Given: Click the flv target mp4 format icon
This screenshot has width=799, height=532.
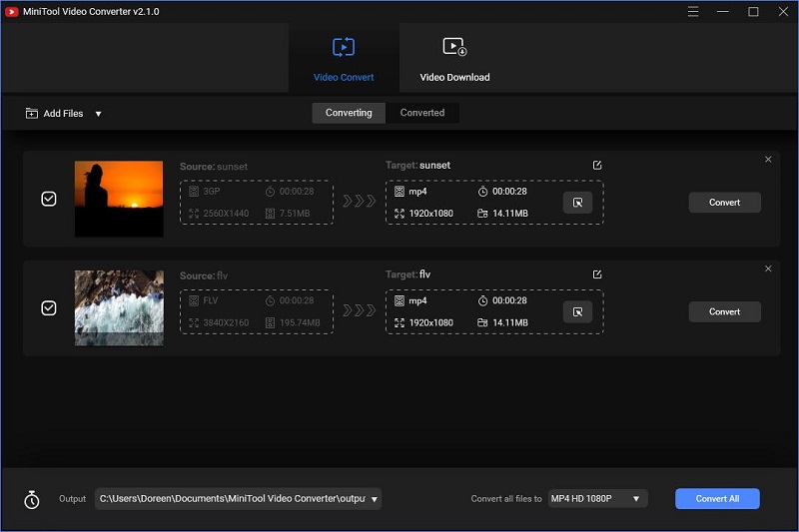Looking at the screenshot, I should coord(399,300).
